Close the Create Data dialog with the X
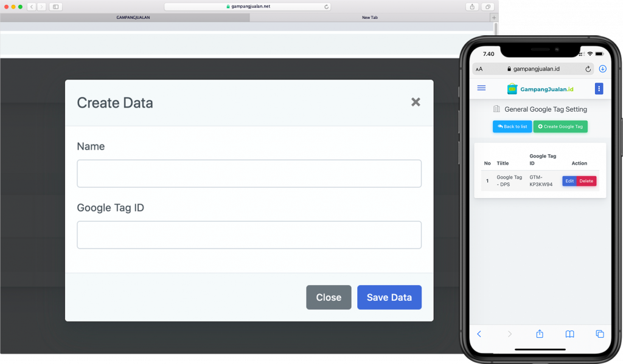 [416, 102]
